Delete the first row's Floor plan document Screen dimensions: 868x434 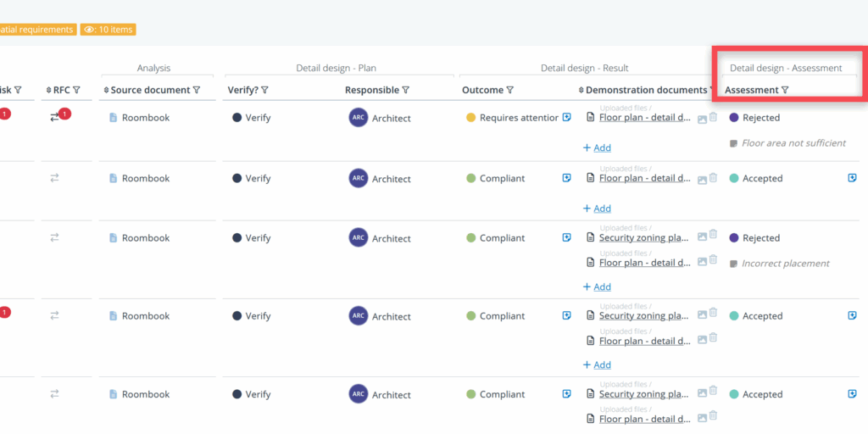click(713, 118)
